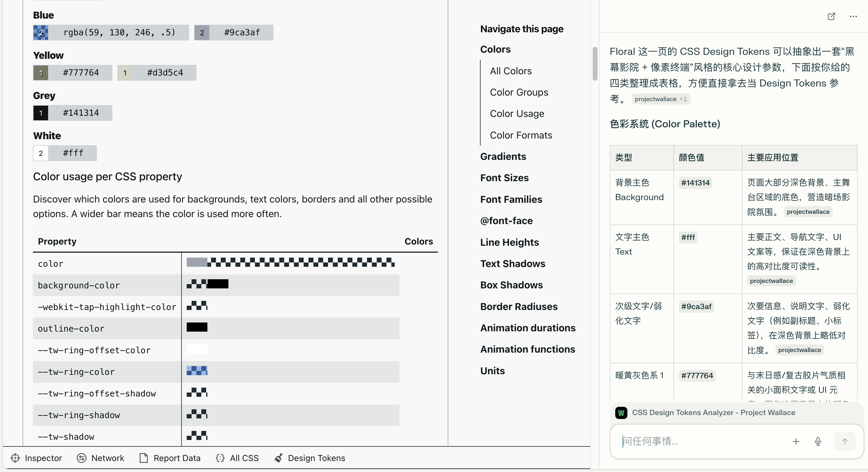Image resolution: width=868 pixels, height=472 pixels.
Task: Click the Report Data document icon
Action: click(x=144, y=458)
